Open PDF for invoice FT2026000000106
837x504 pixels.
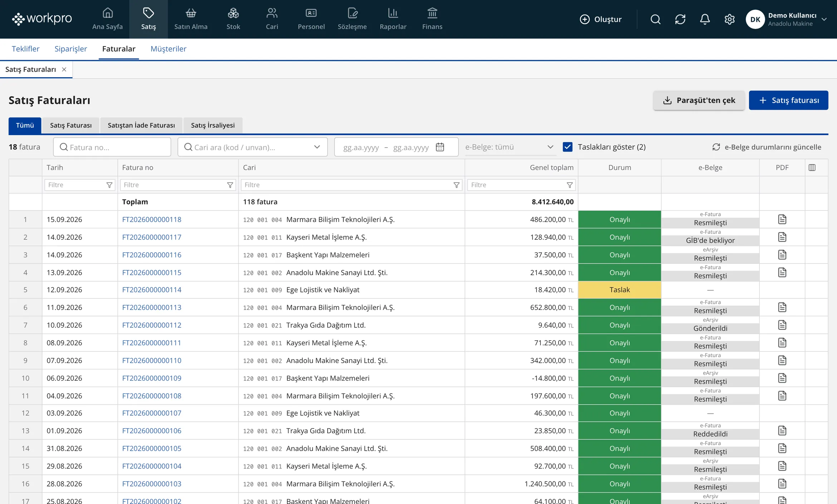pos(782,431)
